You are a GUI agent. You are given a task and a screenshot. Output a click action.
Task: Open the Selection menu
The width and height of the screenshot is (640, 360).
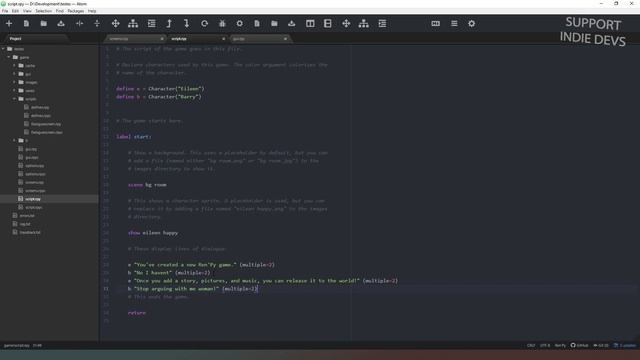[43, 11]
